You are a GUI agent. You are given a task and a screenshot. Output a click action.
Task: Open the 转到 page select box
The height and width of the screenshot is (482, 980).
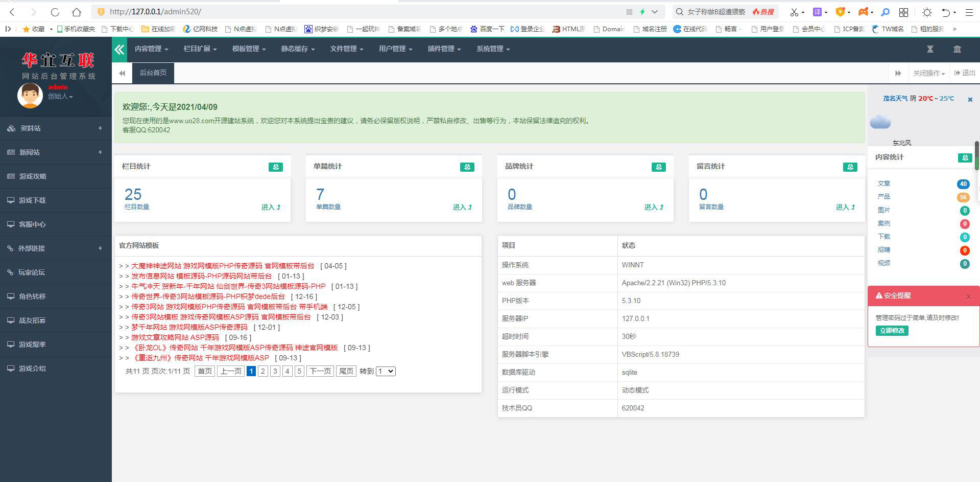386,372
